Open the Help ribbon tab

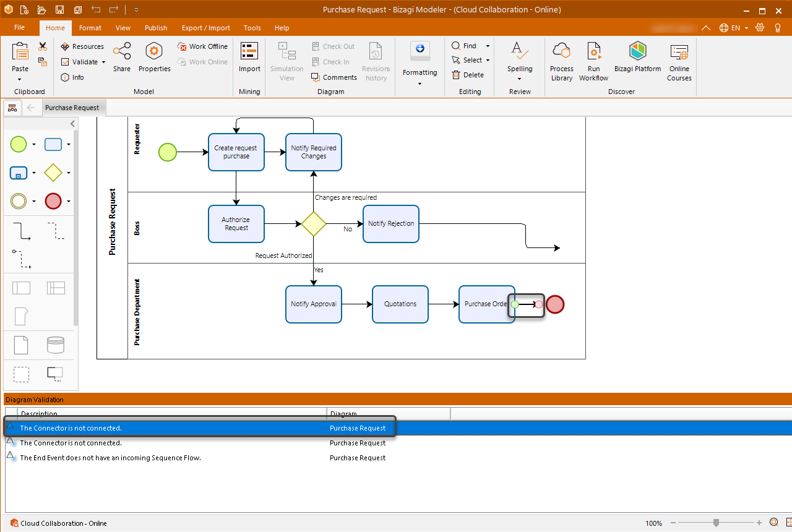coord(282,28)
